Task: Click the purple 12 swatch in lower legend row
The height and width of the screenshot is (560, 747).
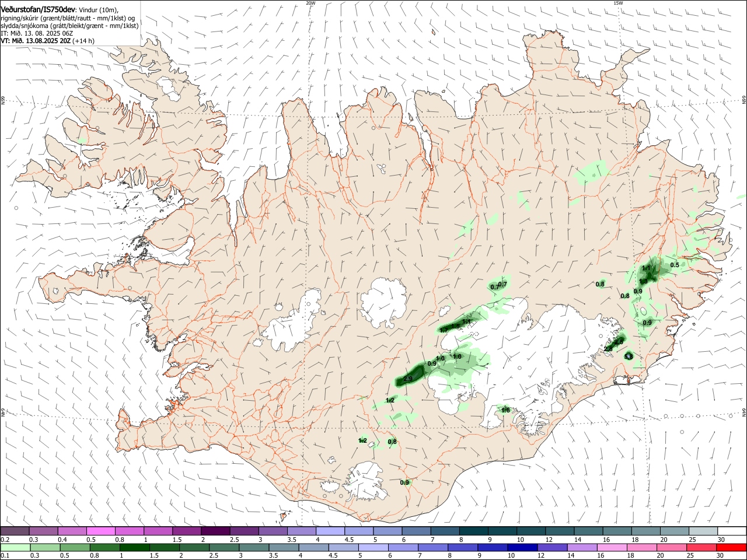Action: click(551, 547)
